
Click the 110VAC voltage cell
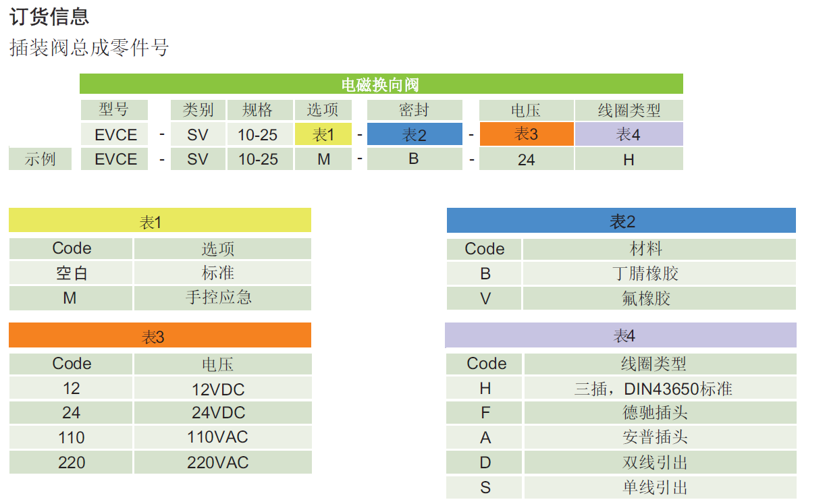[222, 437]
